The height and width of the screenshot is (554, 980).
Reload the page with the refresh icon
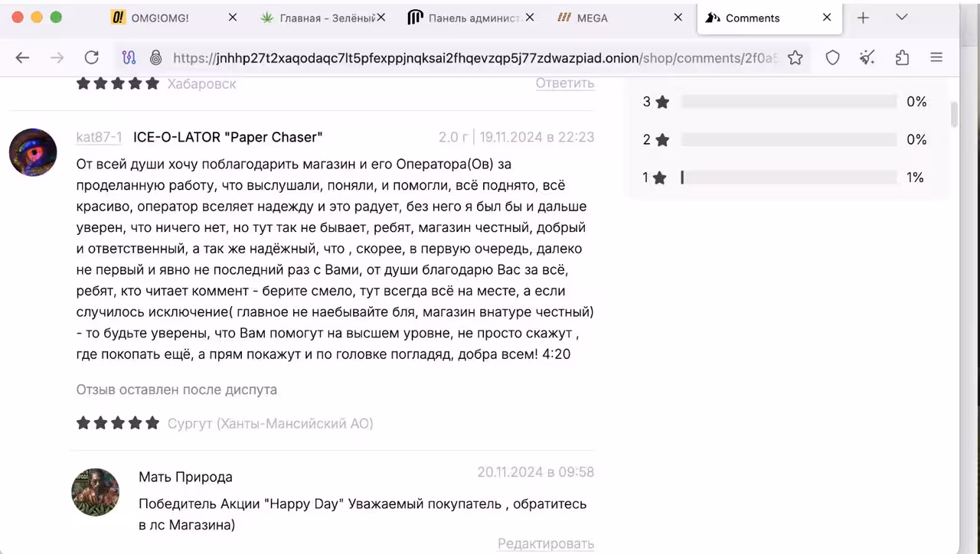92,57
